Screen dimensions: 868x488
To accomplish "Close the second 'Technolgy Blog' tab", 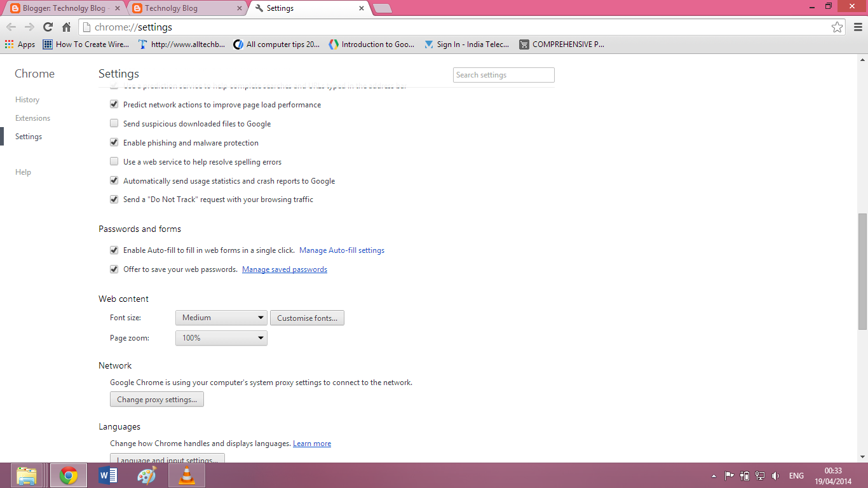I will [x=239, y=8].
